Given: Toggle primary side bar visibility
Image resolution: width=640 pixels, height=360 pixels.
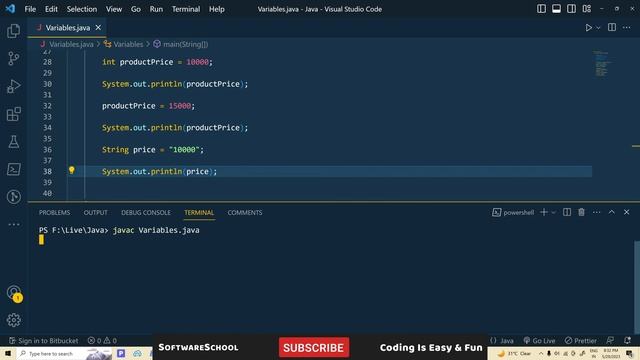Looking at the screenshot, I should click(541, 9).
